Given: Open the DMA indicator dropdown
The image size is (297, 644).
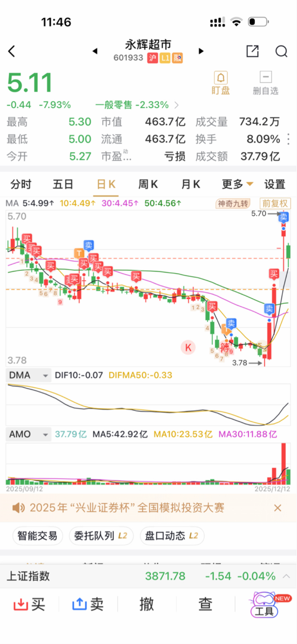Looking at the screenshot, I should tap(29, 375).
